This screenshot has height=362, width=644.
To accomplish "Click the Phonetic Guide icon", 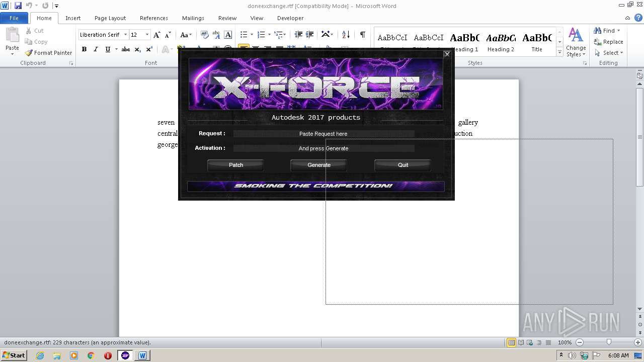I will coord(216,35).
